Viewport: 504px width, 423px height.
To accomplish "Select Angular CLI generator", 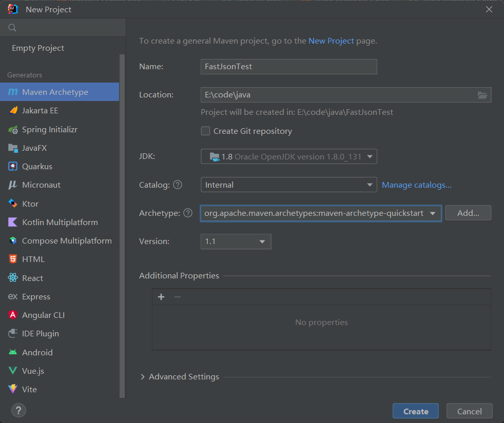I will [60, 315].
